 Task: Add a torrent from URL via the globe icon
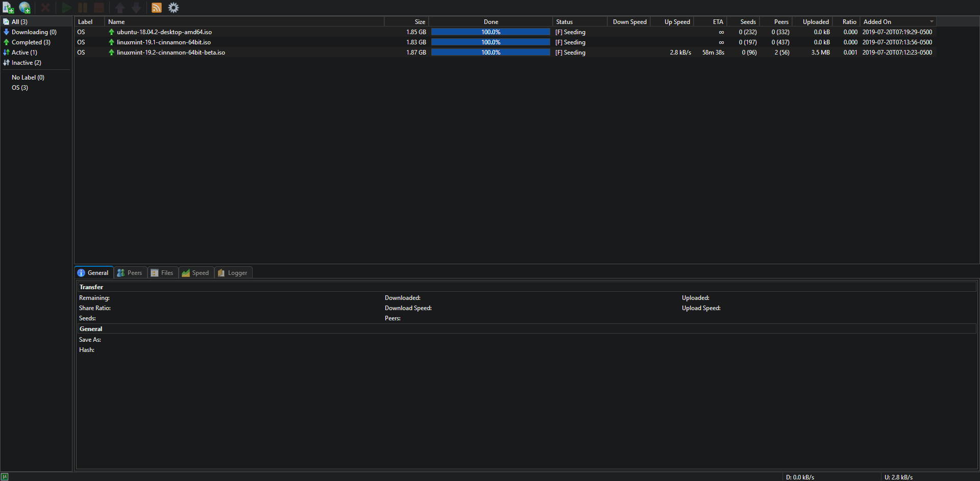pos(24,8)
